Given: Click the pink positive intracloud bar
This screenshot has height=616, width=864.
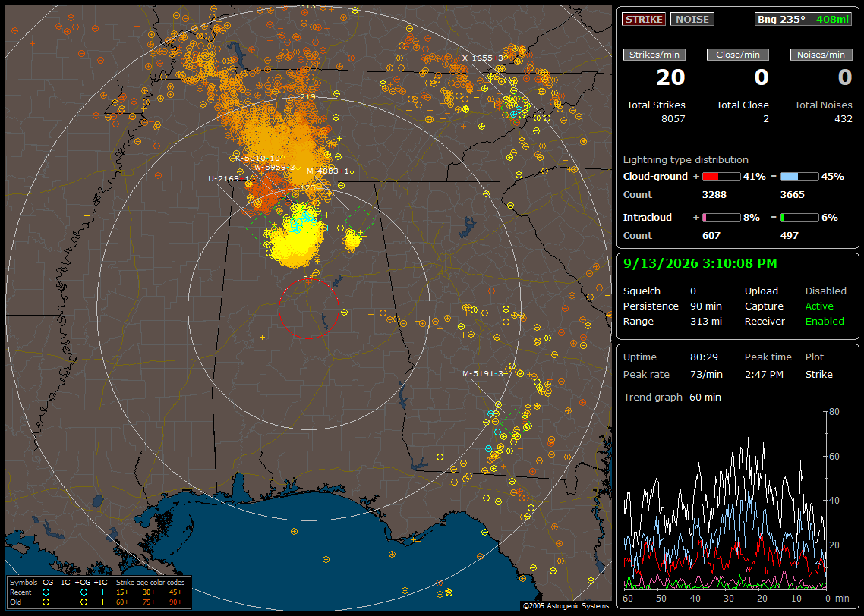Looking at the screenshot, I should (x=721, y=218).
